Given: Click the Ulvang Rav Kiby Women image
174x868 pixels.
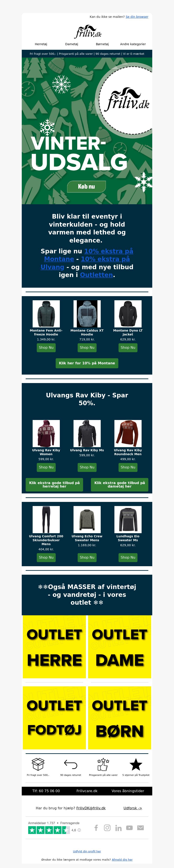Looking at the screenshot, I should coord(46,433).
